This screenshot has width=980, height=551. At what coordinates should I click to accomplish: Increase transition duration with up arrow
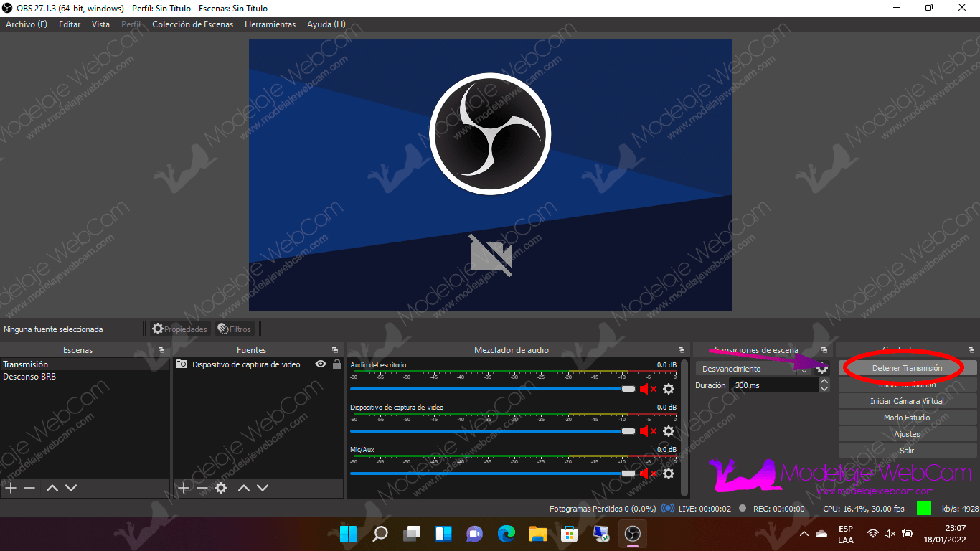click(x=824, y=382)
